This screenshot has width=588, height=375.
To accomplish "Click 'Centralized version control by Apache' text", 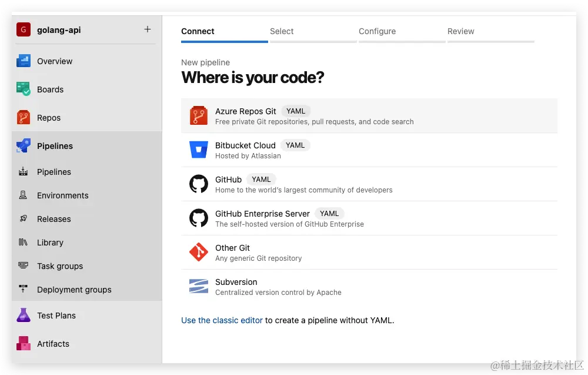I will [x=278, y=293].
